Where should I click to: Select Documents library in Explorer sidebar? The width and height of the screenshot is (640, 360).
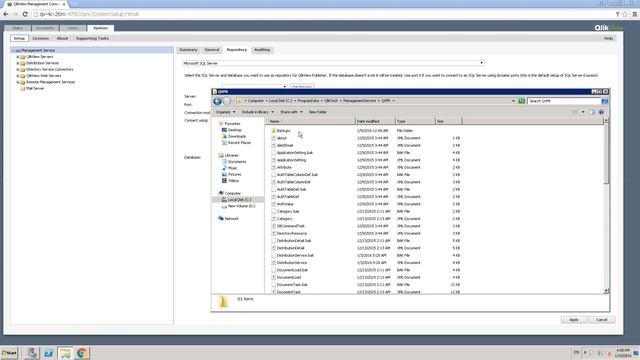233,162
